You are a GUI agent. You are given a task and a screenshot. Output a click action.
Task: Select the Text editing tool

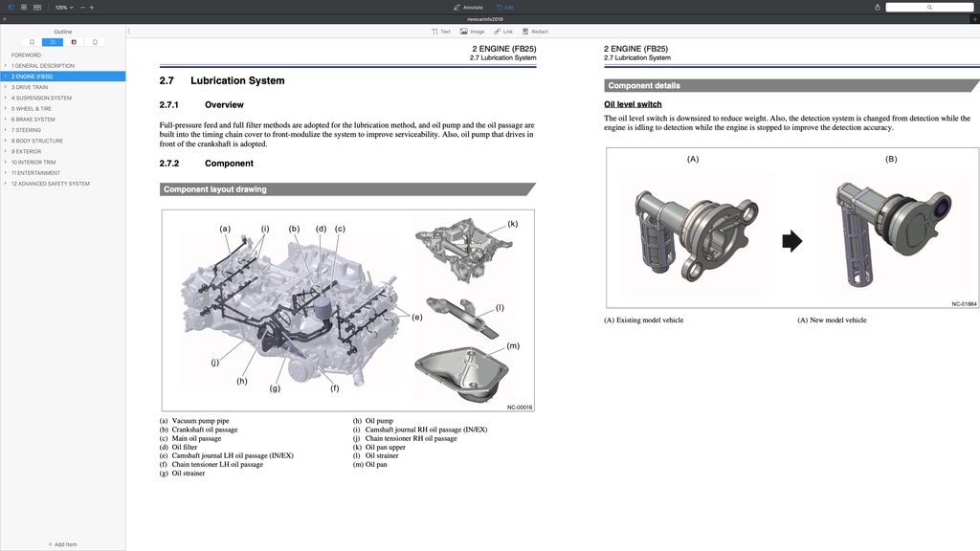(x=440, y=32)
